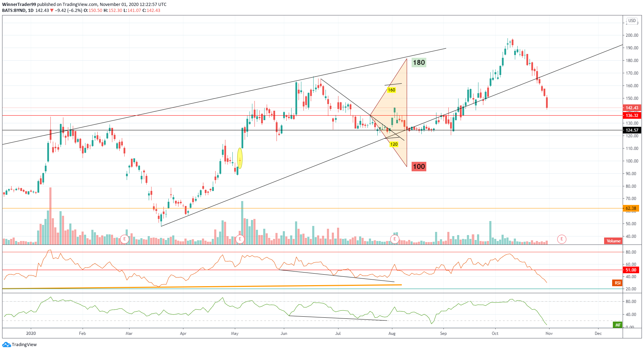This screenshot has height=351, width=644.
Task: Click the red 136.32 price level tag
Action: (632, 116)
